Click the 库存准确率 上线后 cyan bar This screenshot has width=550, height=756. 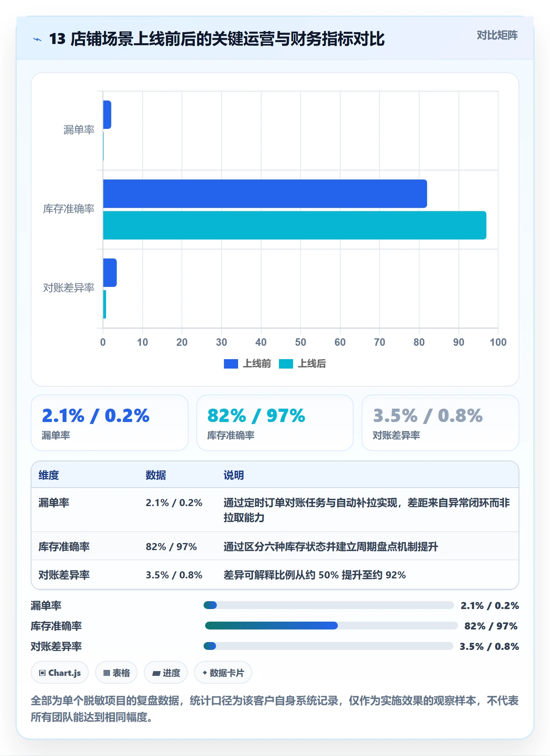(295, 225)
